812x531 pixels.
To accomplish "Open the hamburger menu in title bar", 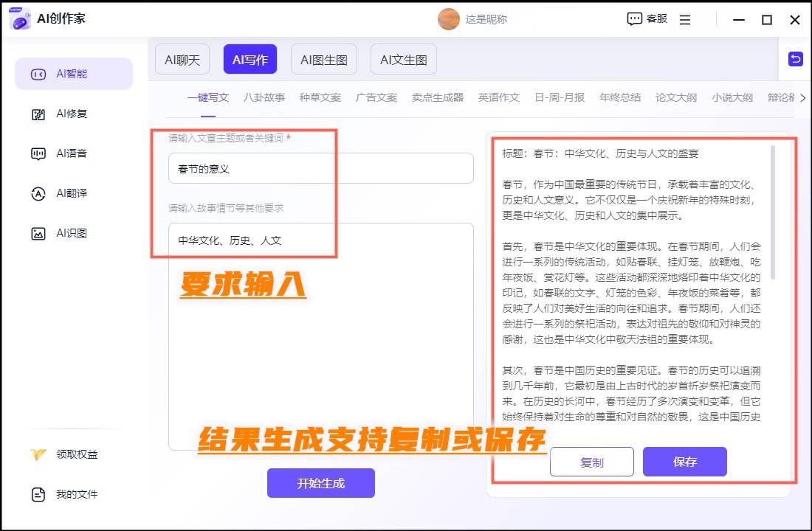I will coord(685,20).
